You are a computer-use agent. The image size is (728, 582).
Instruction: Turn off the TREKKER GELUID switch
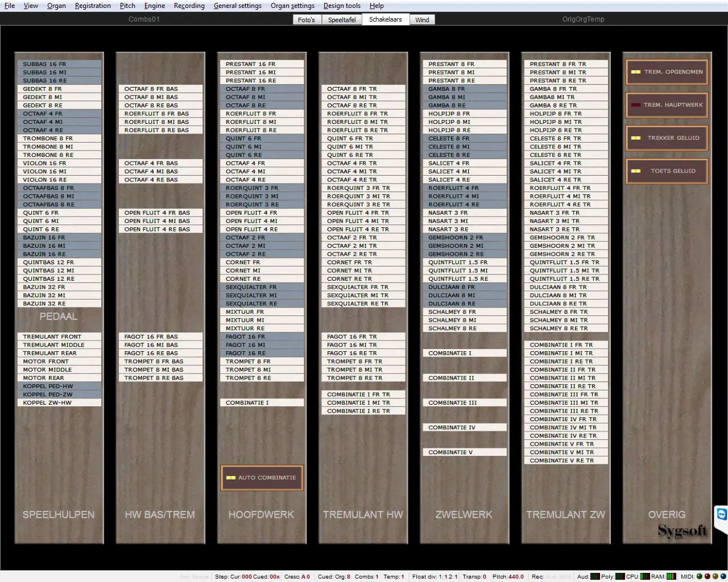(x=667, y=138)
